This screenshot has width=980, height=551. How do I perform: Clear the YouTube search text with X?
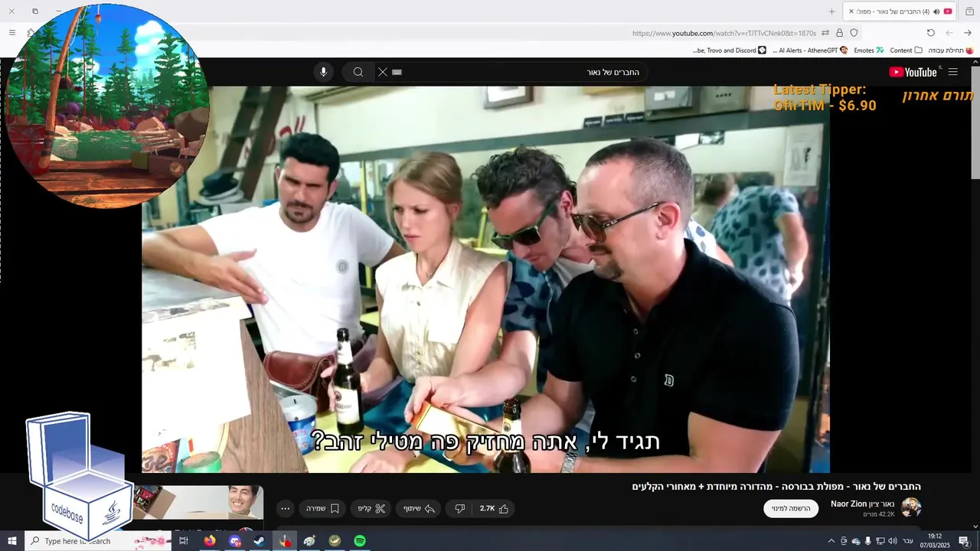[x=383, y=72]
